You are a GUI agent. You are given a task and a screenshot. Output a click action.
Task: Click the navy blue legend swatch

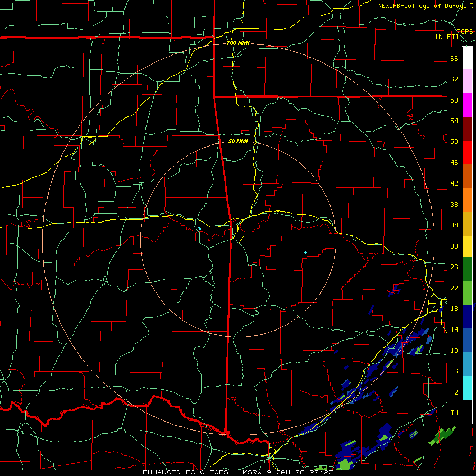(x=467, y=317)
